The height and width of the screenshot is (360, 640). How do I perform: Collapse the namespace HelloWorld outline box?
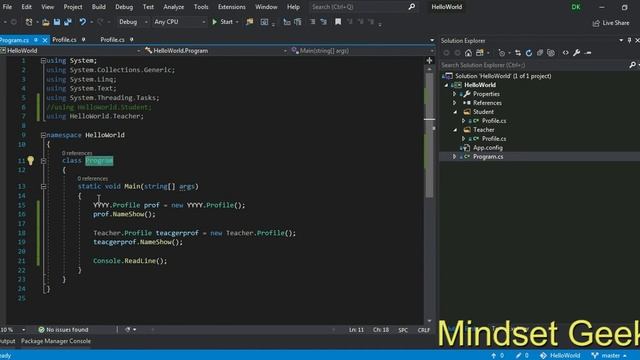(x=43, y=135)
